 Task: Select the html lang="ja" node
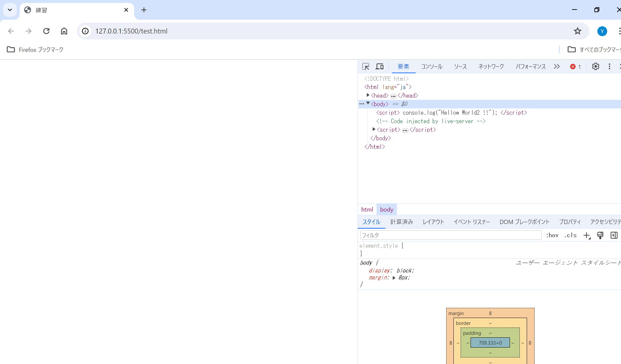point(388,87)
